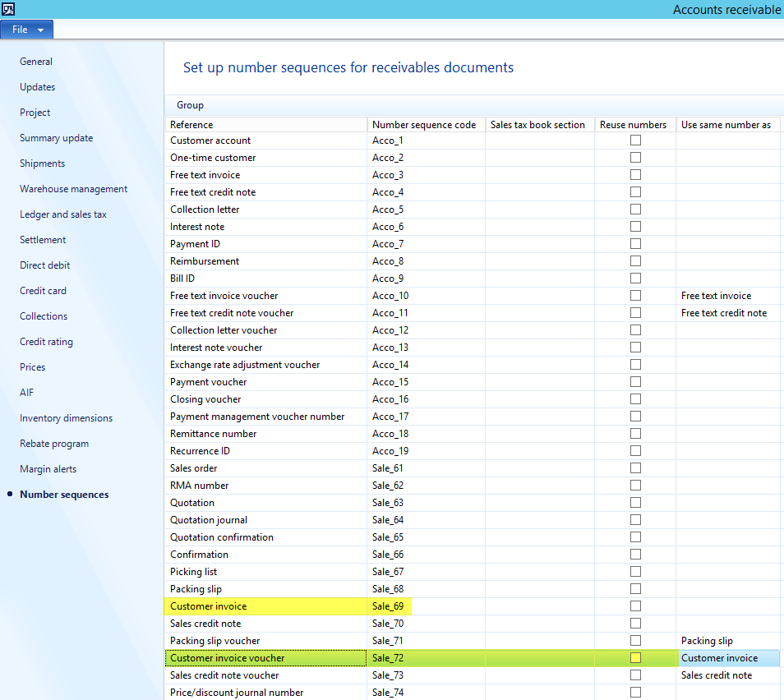784x700 pixels.
Task: Switch to the General tab
Action: coord(36,62)
